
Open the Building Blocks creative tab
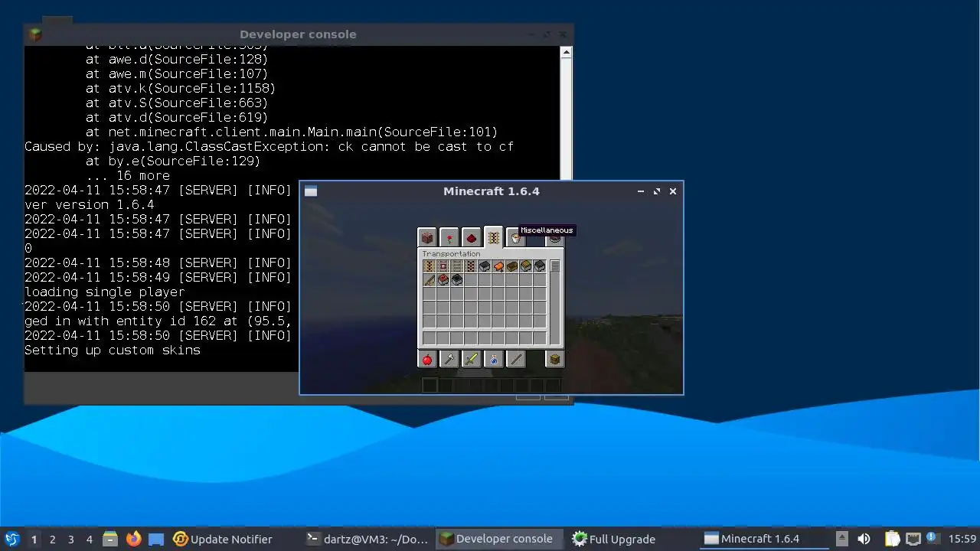click(427, 237)
